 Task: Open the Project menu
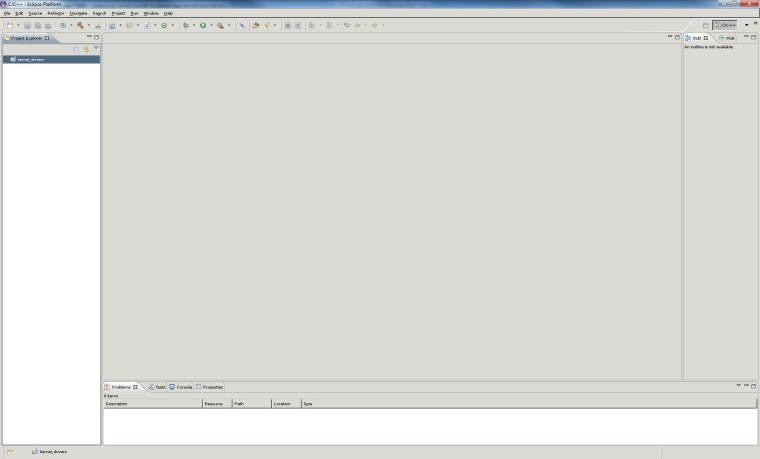(x=118, y=13)
